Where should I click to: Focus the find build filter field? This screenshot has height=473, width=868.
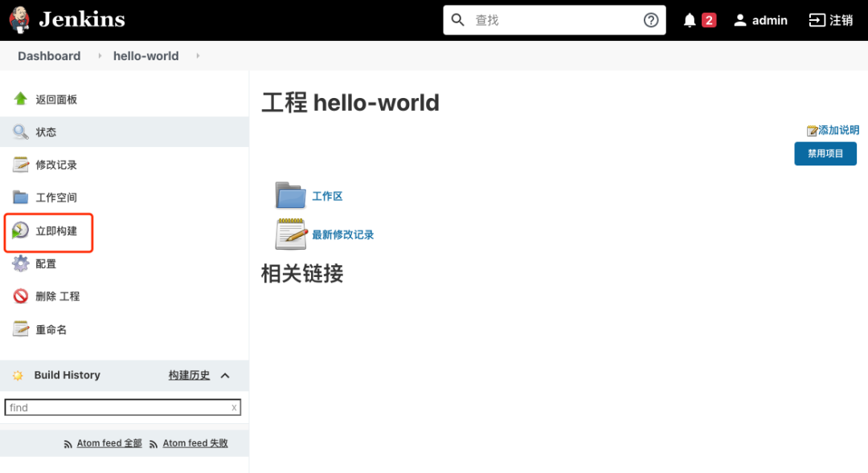[x=123, y=408]
